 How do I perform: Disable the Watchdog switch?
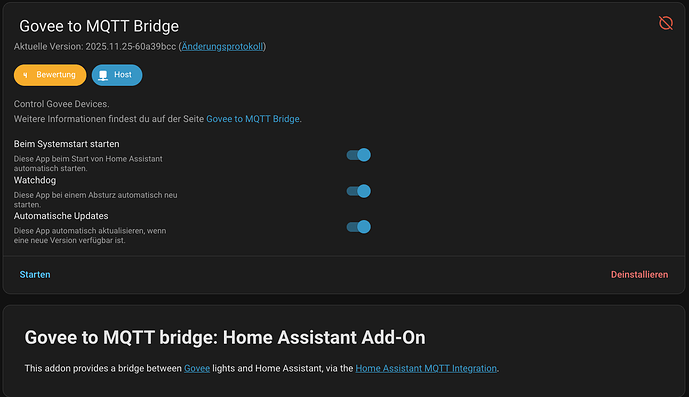359,191
